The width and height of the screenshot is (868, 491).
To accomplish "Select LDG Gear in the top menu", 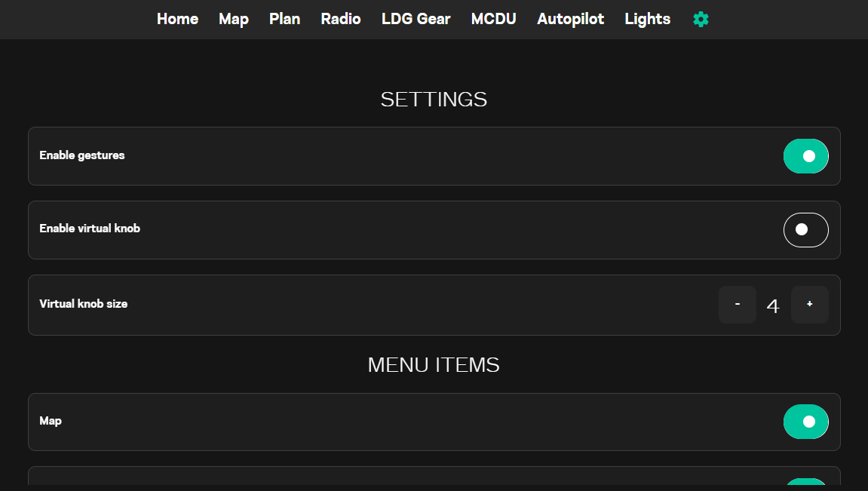I will click(416, 19).
